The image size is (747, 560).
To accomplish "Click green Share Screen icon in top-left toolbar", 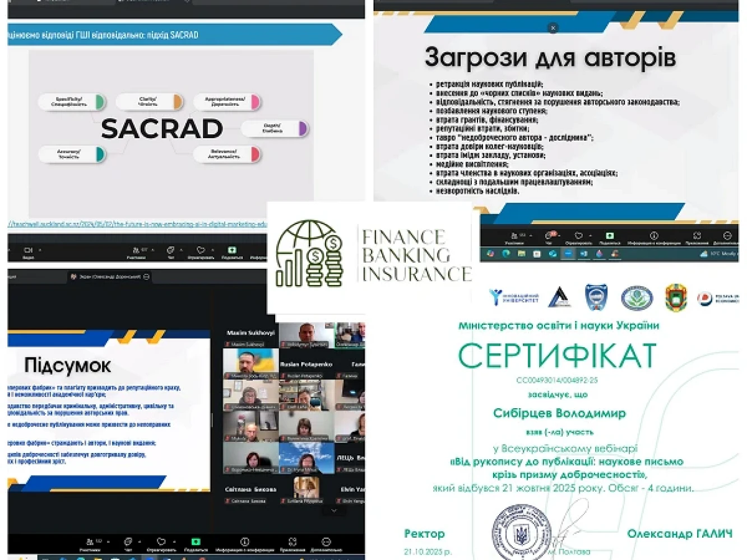I will click(x=232, y=250).
